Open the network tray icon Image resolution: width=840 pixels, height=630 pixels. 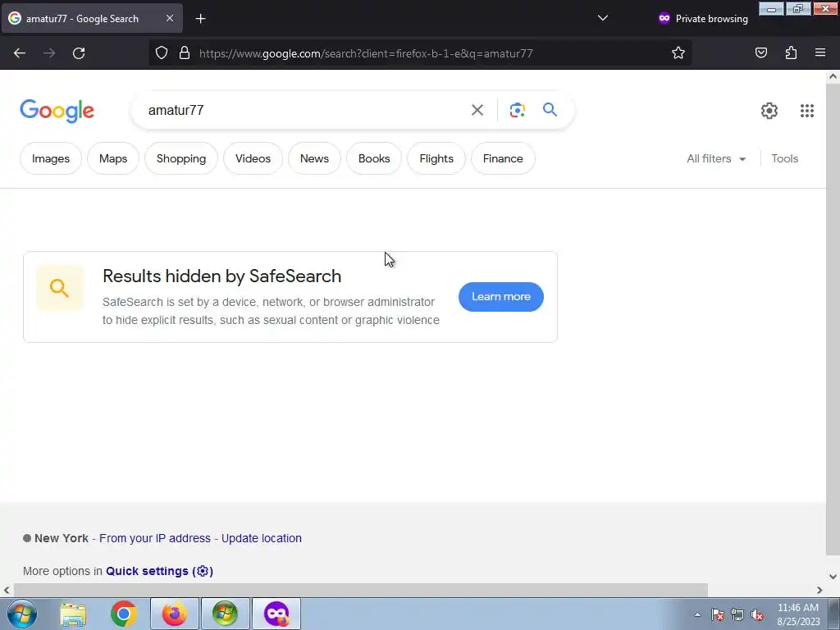pyautogui.click(x=737, y=614)
